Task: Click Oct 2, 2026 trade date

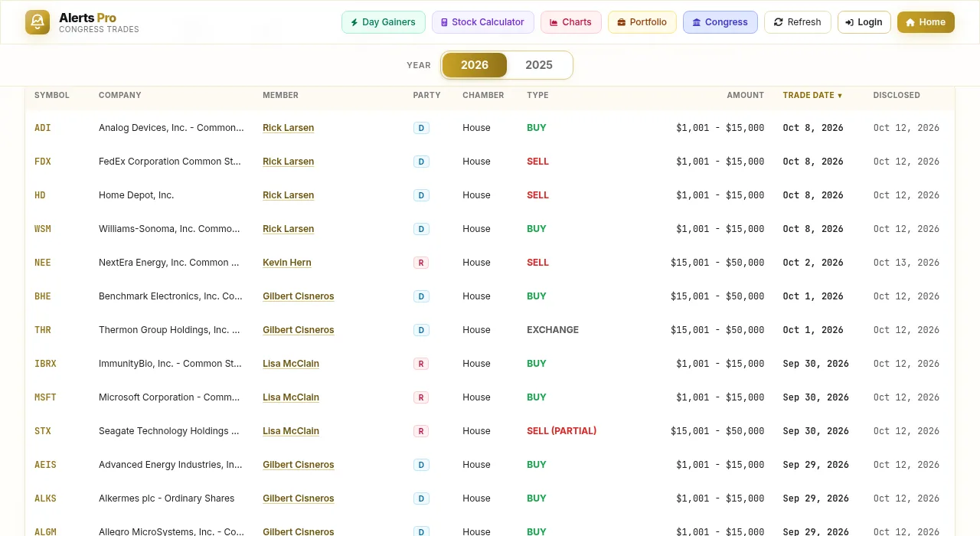Action: click(813, 263)
